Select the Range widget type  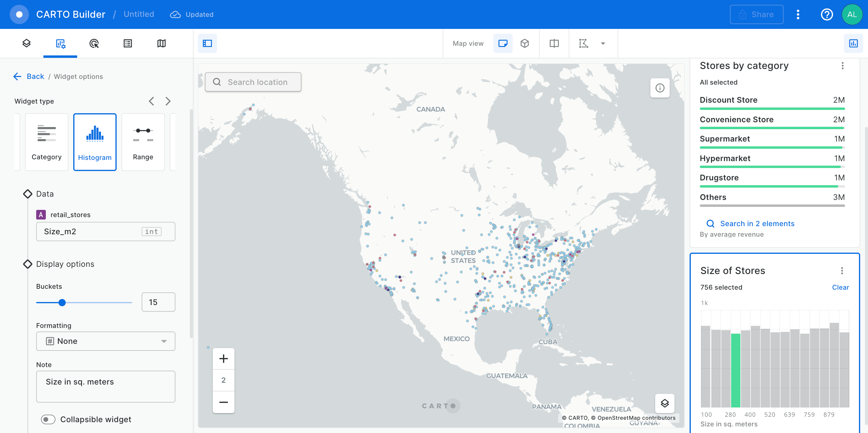(143, 142)
